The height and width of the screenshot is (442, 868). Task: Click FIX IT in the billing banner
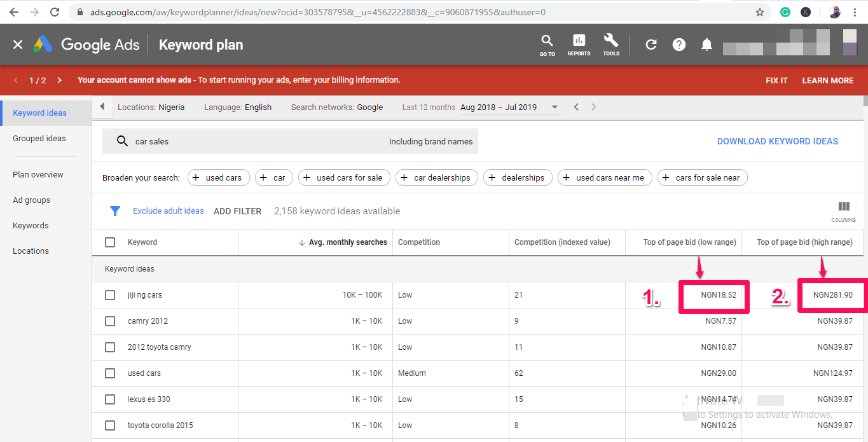[x=776, y=80]
